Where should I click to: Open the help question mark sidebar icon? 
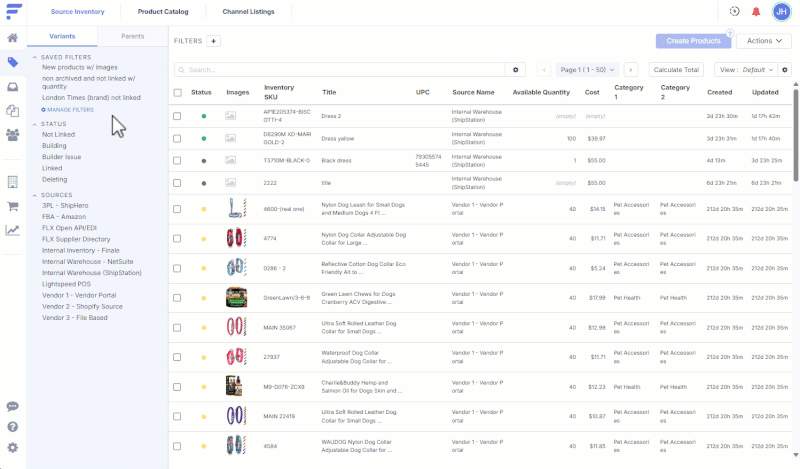coord(12,427)
